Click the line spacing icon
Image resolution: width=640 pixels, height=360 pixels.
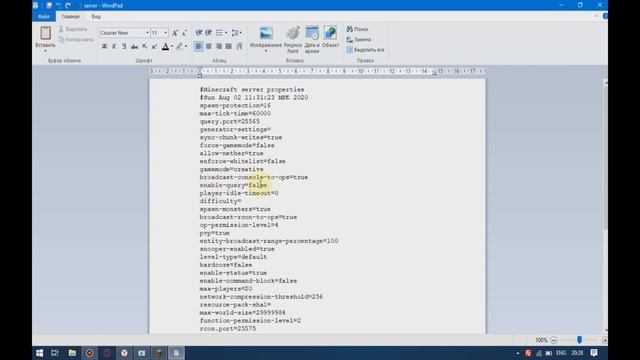coord(235,33)
